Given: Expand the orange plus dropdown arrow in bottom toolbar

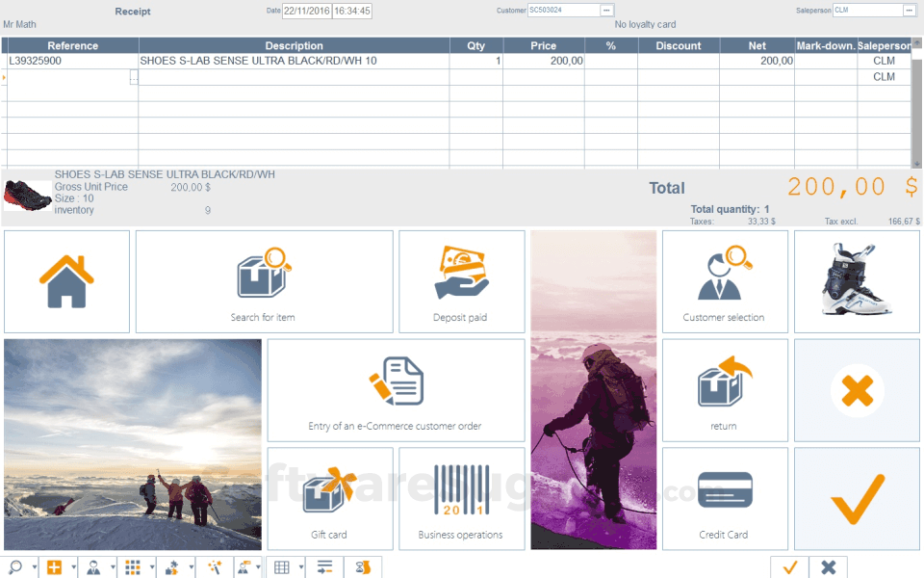Looking at the screenshot, I should click(x=73, y=567).
